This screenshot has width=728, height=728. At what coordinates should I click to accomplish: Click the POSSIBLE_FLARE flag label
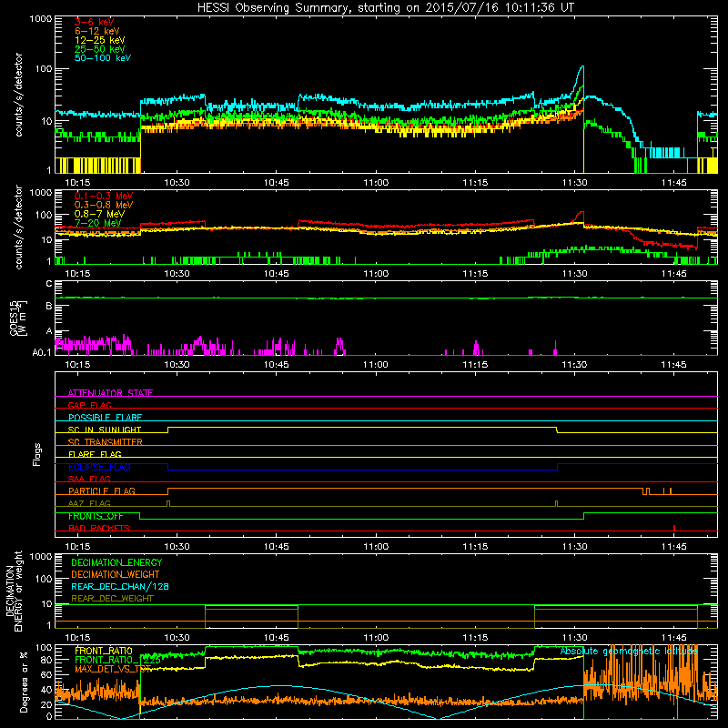pyautogui.click(x=105, y=418)
